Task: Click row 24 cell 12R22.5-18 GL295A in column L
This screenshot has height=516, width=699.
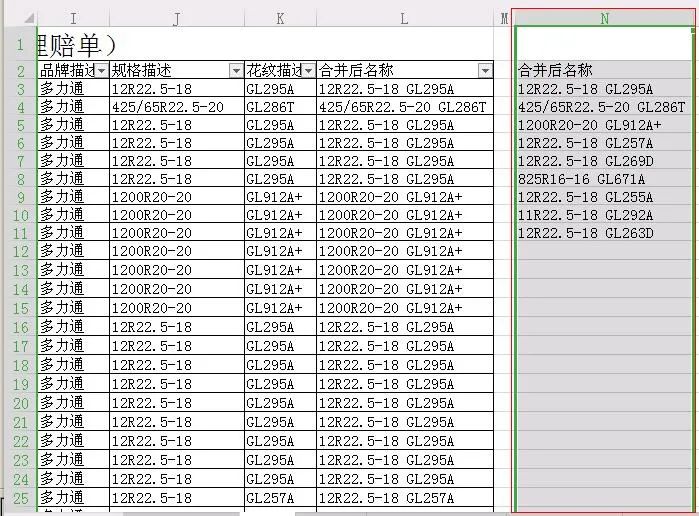Action: pyautogui.click(x=405, y=479)
